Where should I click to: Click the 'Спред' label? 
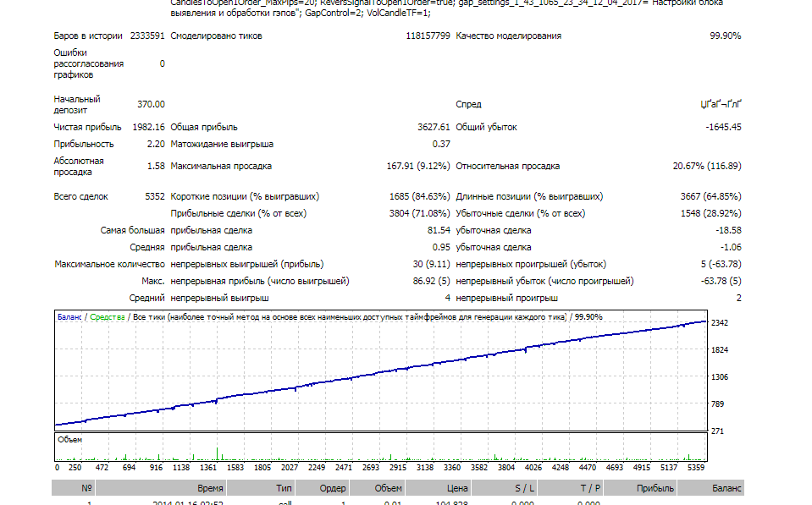point(468,104)
